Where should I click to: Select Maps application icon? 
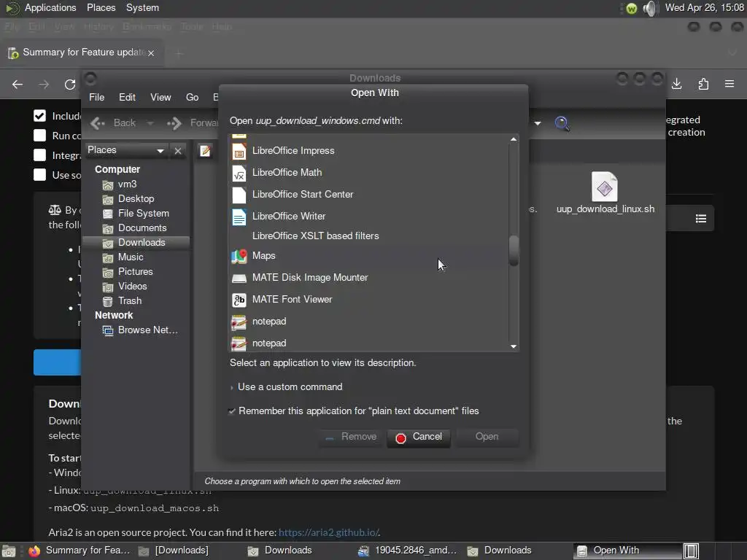(239, 256)
